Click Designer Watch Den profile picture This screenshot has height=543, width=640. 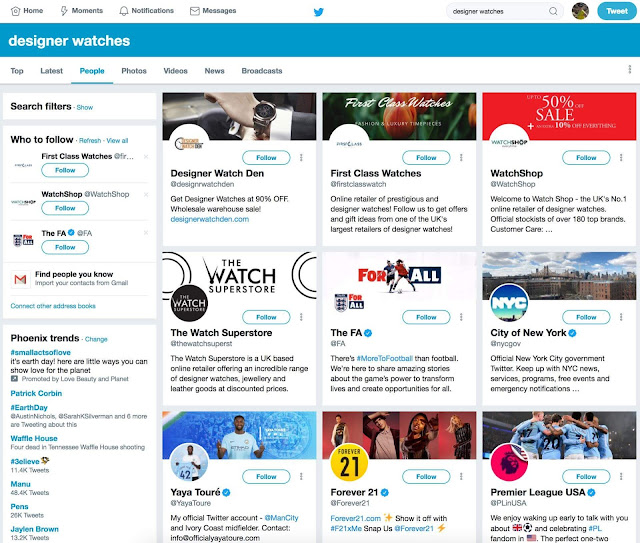click(189, 143)
